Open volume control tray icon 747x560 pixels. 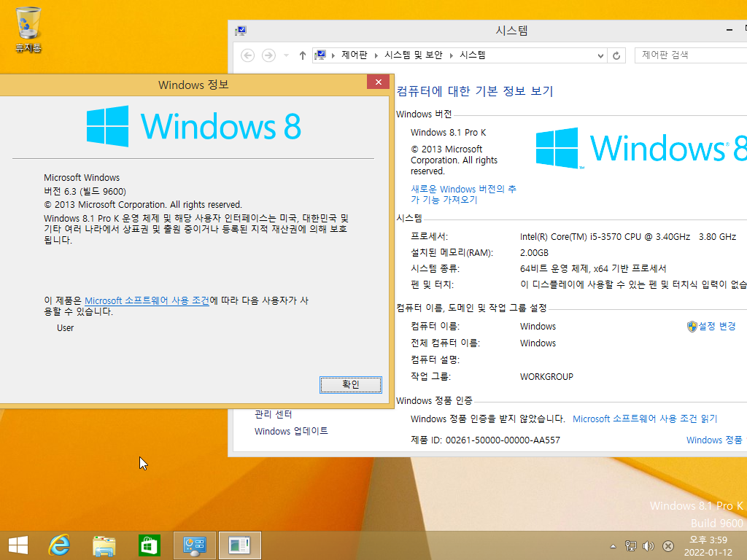(649, 546)
